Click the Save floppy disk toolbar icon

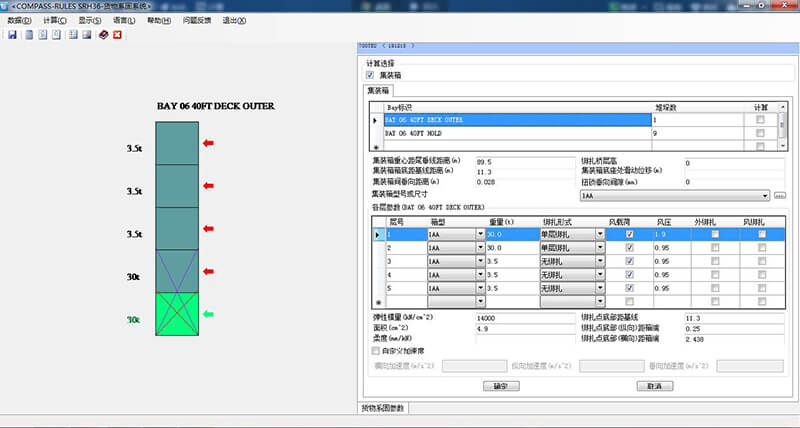click(12, 35)
